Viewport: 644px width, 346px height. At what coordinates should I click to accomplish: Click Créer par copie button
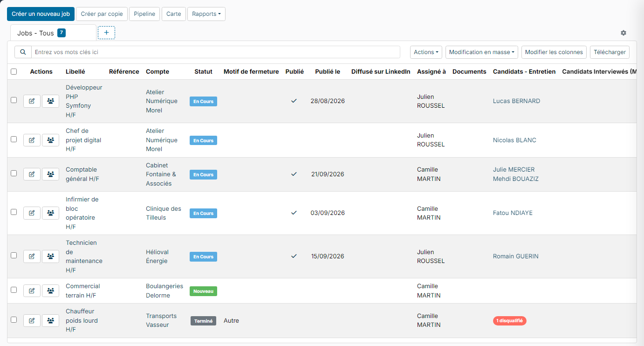[102, 14]
